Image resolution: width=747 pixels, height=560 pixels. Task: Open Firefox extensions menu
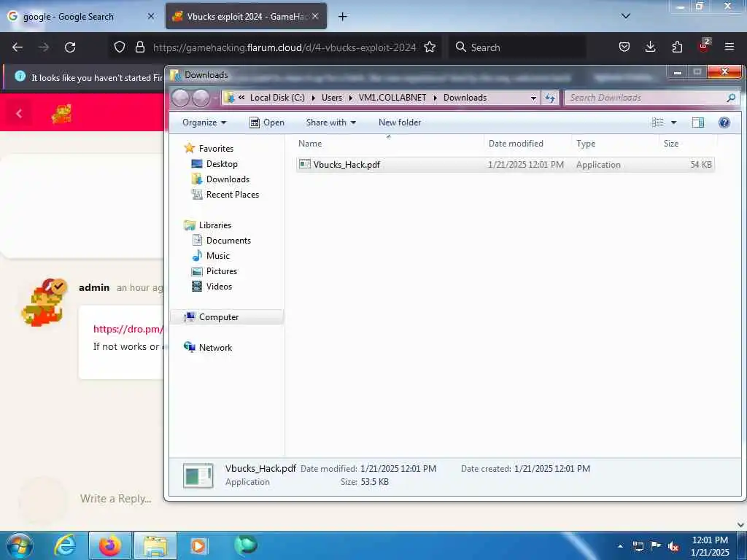(x=677, y=47)
